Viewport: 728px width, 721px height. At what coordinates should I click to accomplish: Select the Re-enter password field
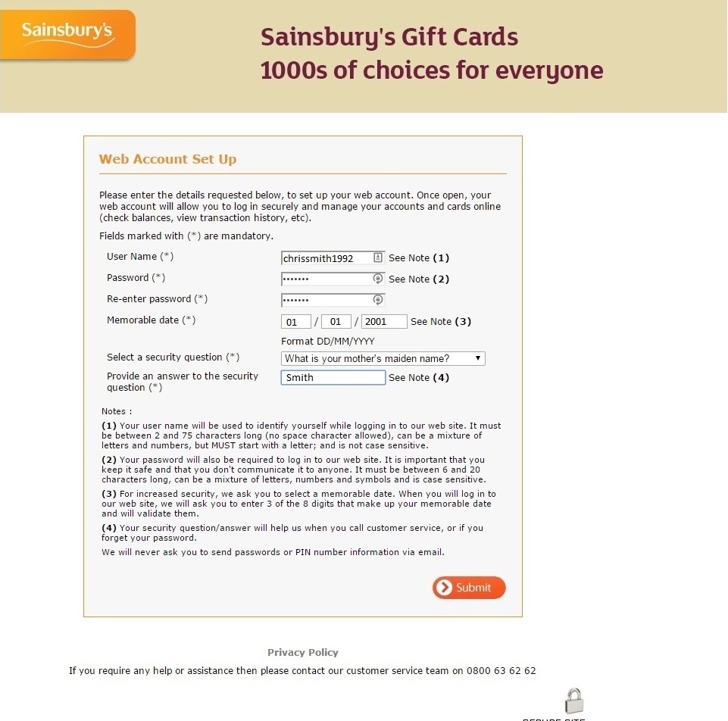coord(326,300)
